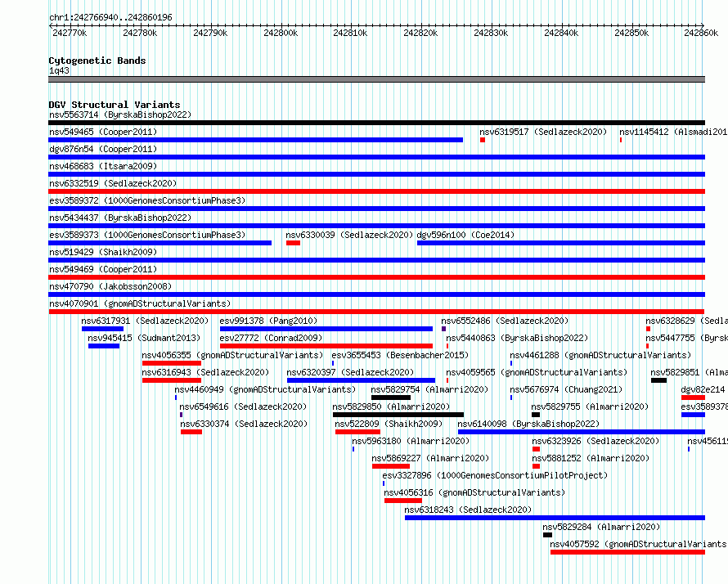
Task: Click nsv4460949 (gnomADStructuralVariants) label
Action: click(x=265, y=389)
